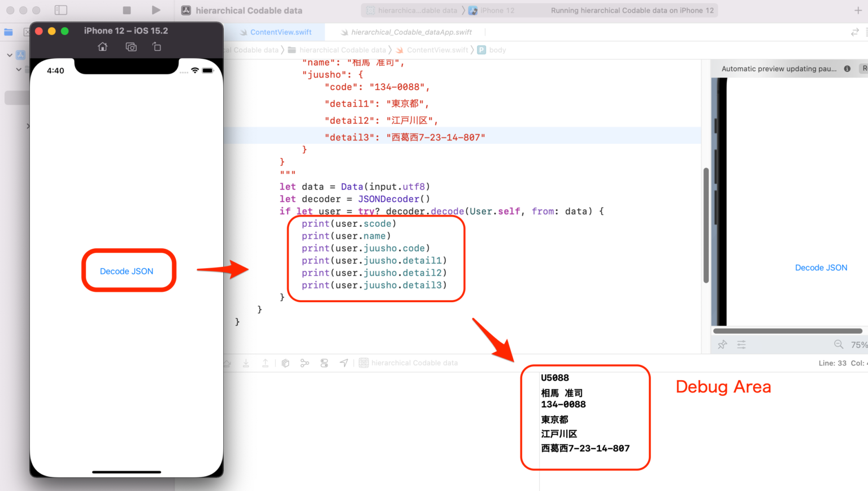Click Decode JSON in the preview canvas
Screen dimensions: 868x491
(x=821, y=268)
